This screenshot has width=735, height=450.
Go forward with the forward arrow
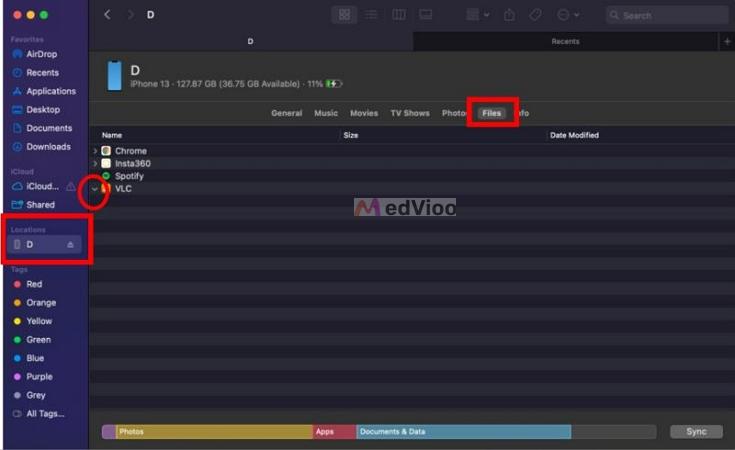click(130, 15)
